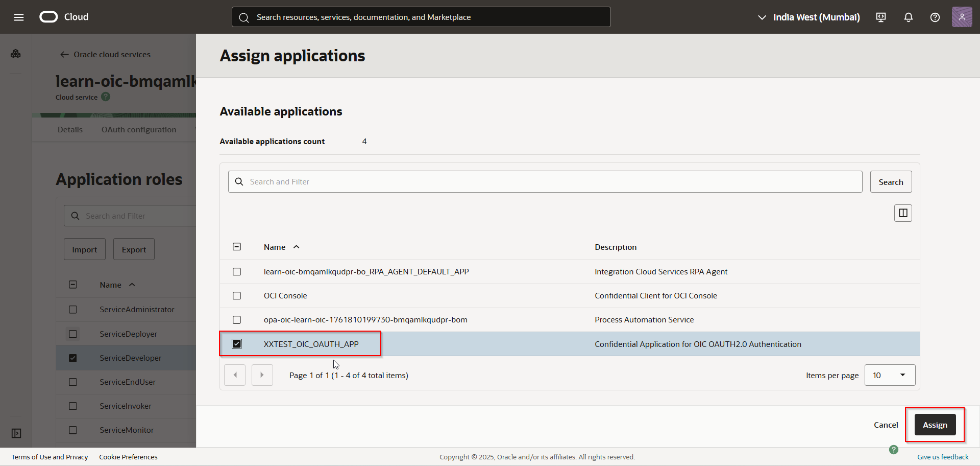The width and height of the screenshot is (980, 466).
Task: Open the notifications bell
Action: pyautogui.click(x=909, y=17)
